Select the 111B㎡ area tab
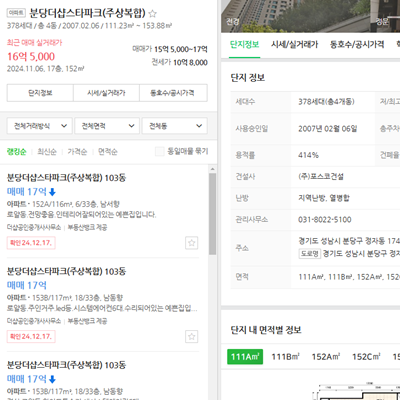This screenshot has width=400, height=400. (x=285, y=357)
